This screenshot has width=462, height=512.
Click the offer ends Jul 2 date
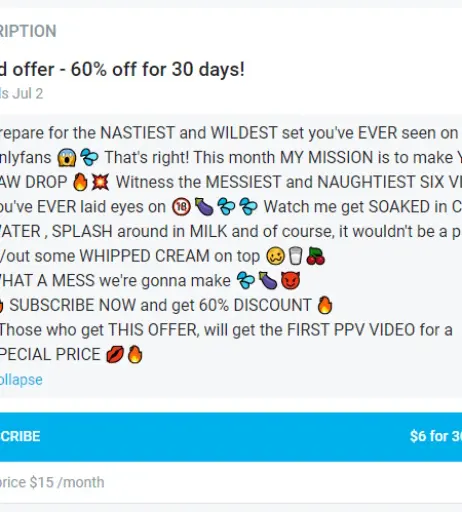click(x=21, y=94)
